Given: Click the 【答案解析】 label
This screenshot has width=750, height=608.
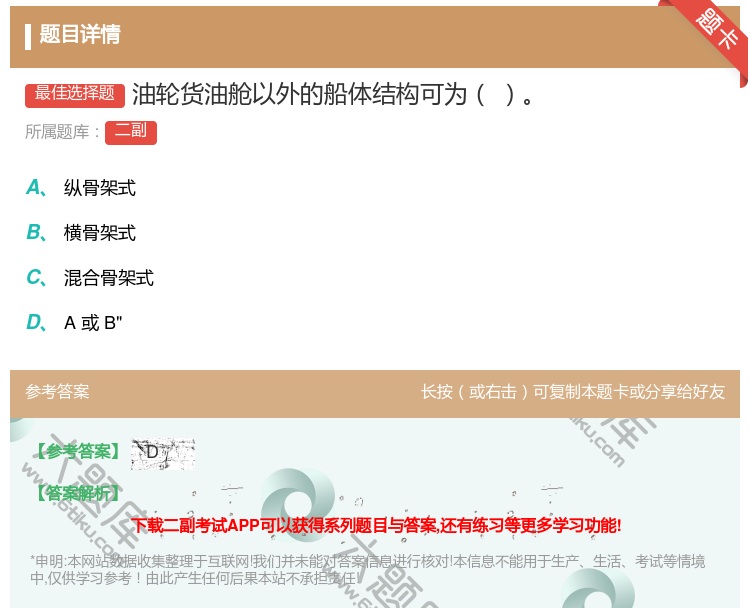Looking at the screenshot, I should [77, 493].
